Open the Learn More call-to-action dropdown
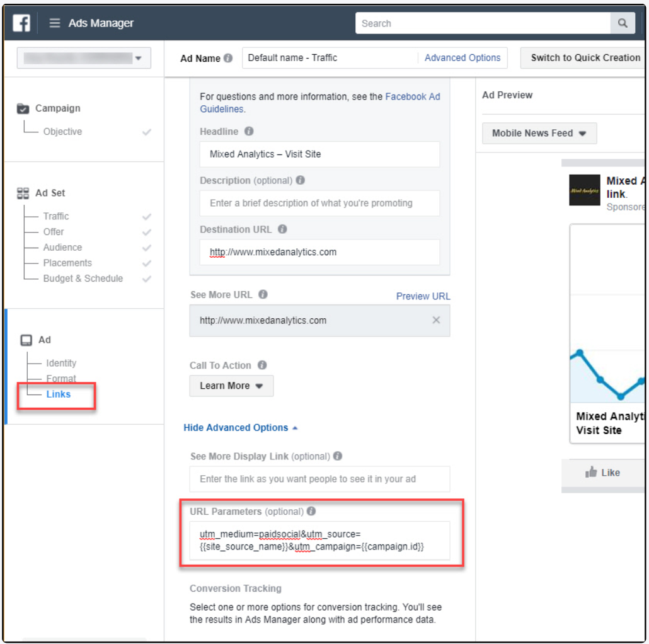This screenshot has height=644, width=649. pyautogui.click(x=231, y=386)
